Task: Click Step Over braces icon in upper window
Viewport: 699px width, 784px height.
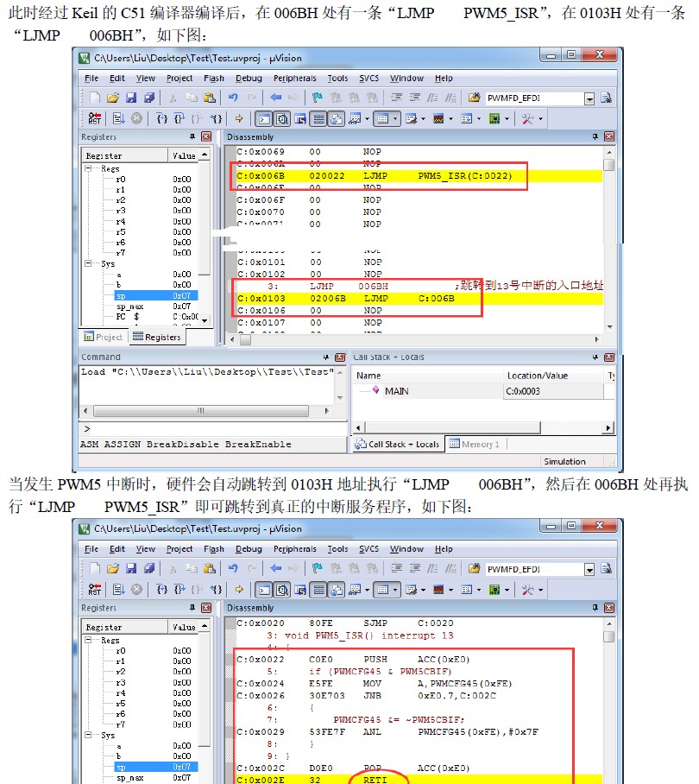Action: [179, 118]
